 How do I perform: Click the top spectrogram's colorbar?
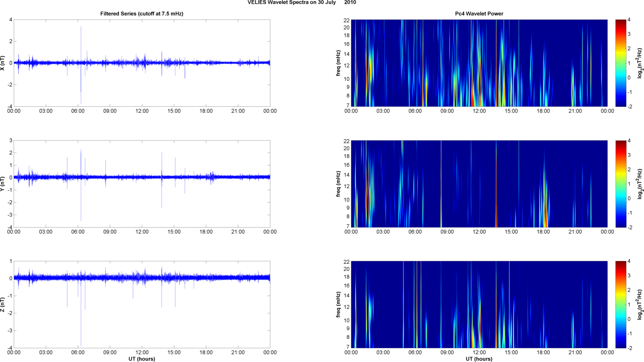coord(621,63)
